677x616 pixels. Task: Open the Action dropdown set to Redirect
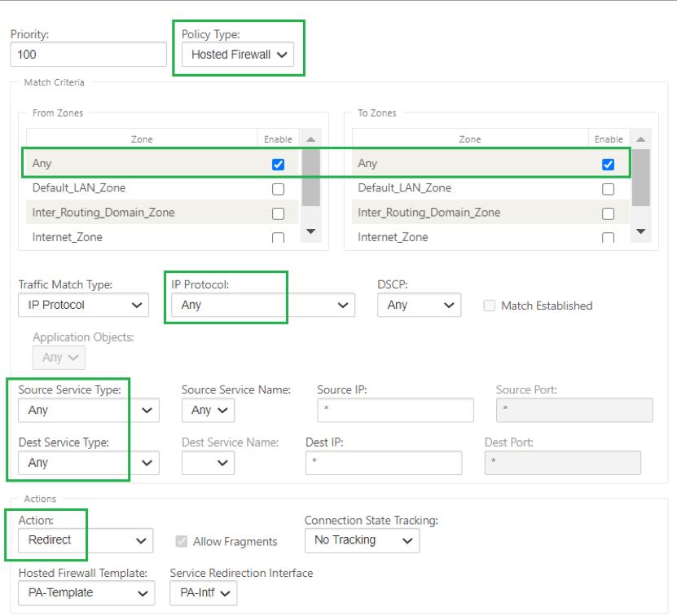[86, 540]
